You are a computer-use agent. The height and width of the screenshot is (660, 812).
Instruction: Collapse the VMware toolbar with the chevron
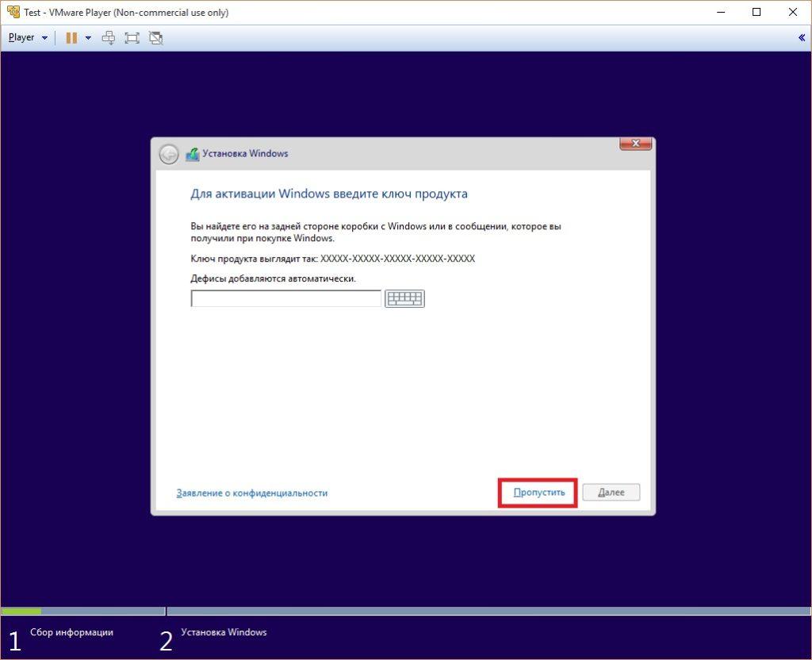tap(802, 37)
